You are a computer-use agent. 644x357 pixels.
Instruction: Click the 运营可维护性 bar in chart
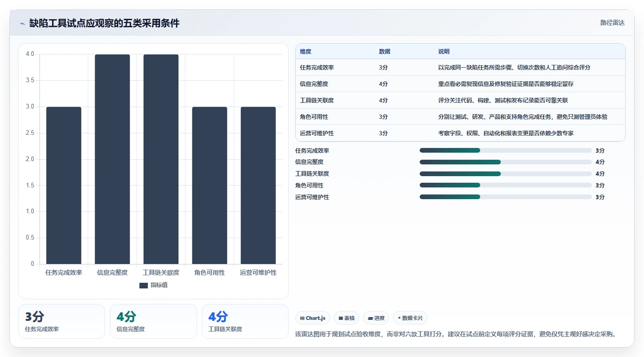[258, 186]
